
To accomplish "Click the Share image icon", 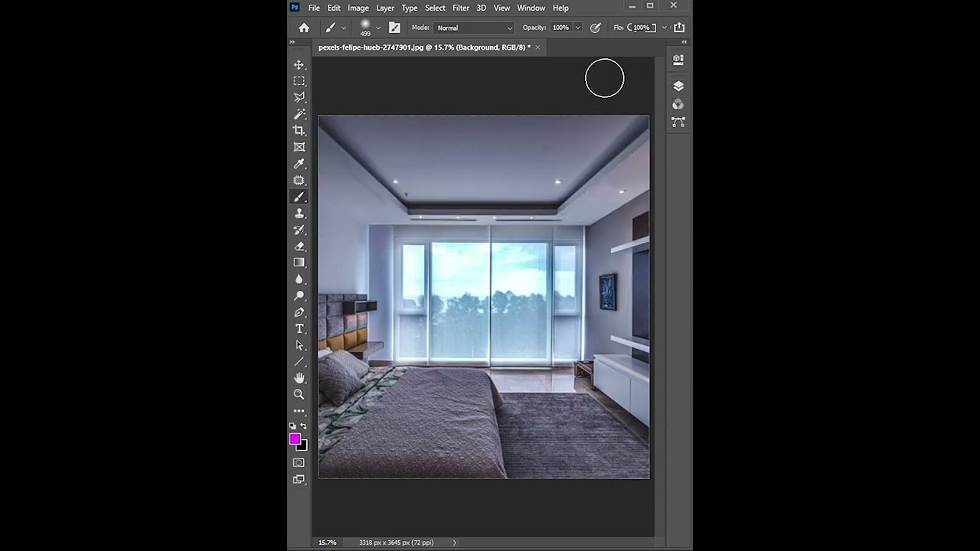I will (x=679, y=28).
